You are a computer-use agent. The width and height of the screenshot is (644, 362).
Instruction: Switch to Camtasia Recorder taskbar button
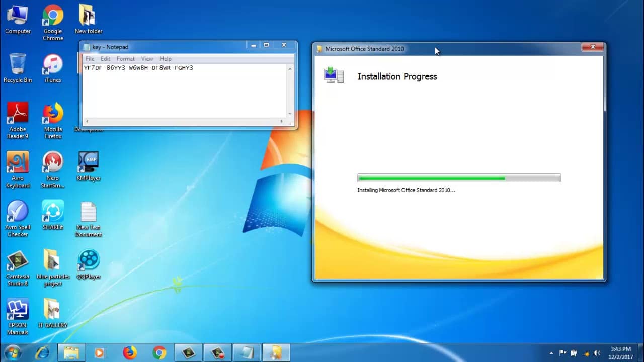[218, 352]
